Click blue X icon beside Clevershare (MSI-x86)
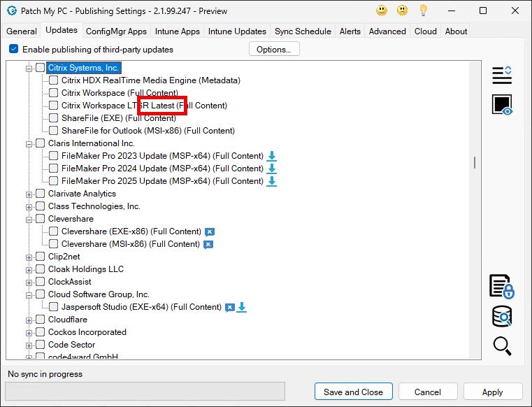This screenshot has width=532, height=407. coord(208,244)
